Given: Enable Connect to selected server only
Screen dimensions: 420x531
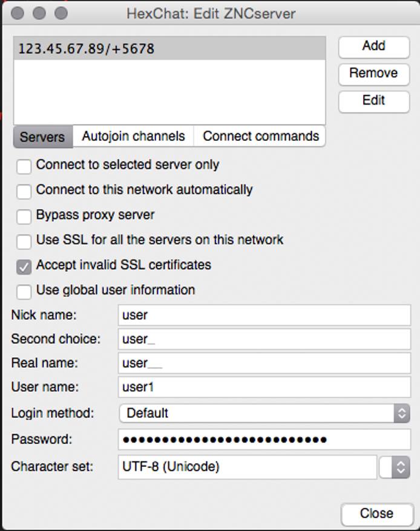Looking at the screenshot, I should (x=24, y=166).
